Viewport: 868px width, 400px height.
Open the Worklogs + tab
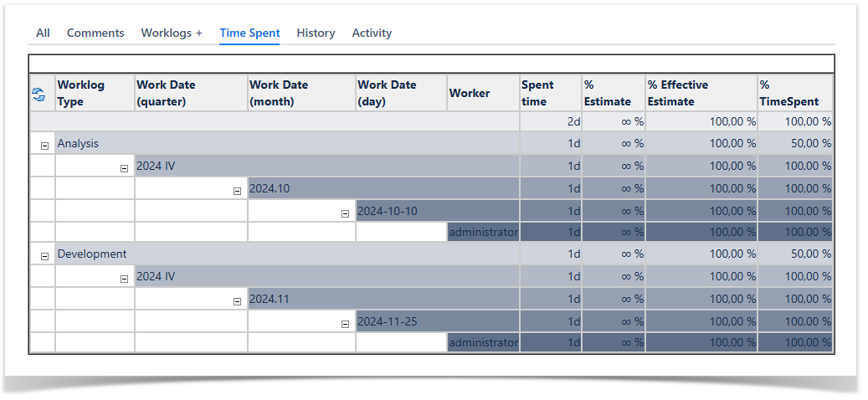coord(172,33)
